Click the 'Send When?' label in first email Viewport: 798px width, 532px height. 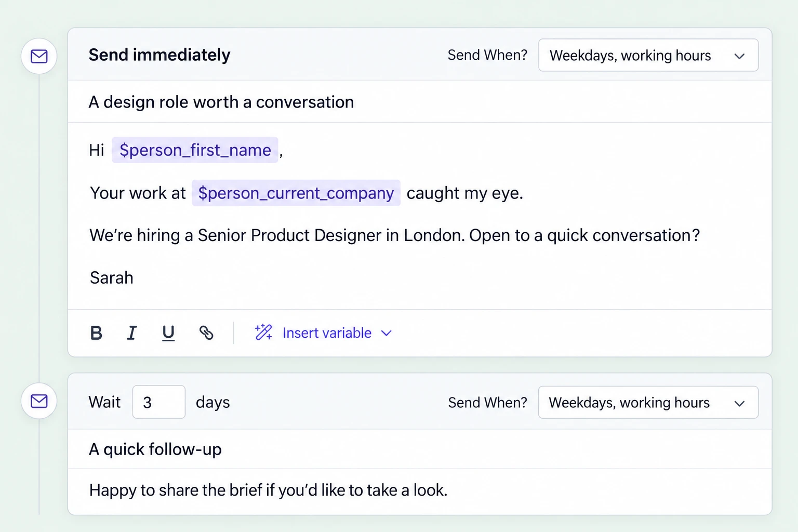click(x=487, y=55)
